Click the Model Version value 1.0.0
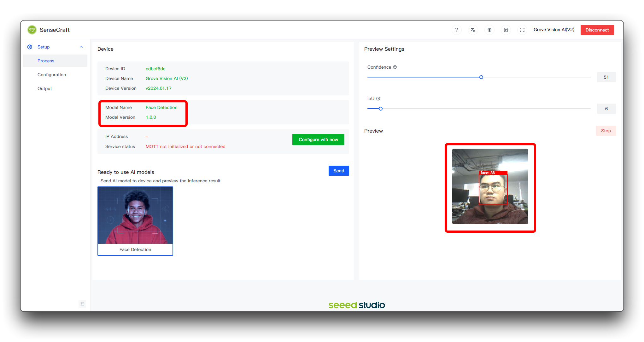The image size is (644, 342). [x=151, y=117]
